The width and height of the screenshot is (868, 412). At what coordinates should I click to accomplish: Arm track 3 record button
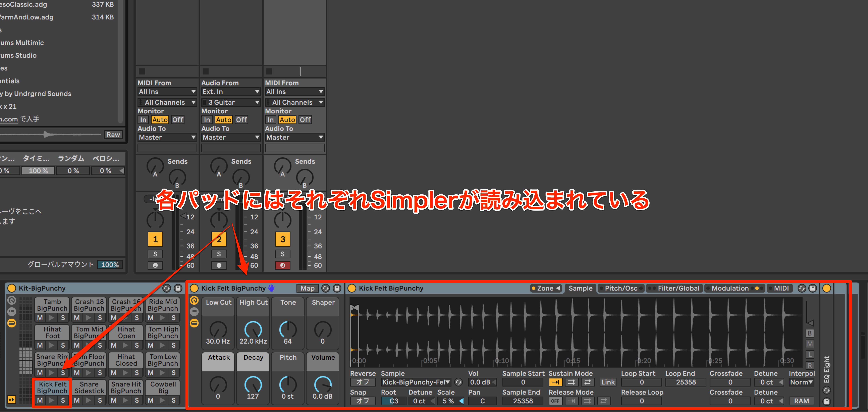[x=283, y=265]
